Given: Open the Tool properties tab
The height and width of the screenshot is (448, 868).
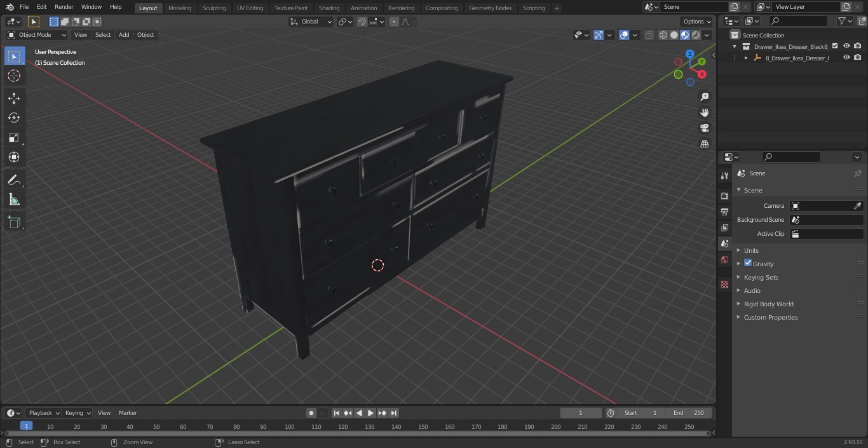Looking at the screenshot, I should pos(724,176).
